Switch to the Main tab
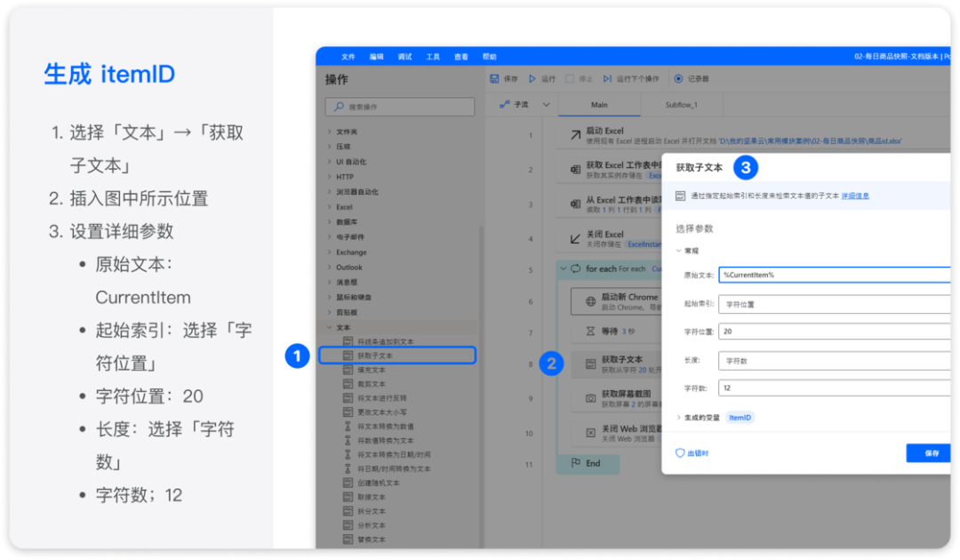Viewport: 960px width, 560px height. pos(599,105)
